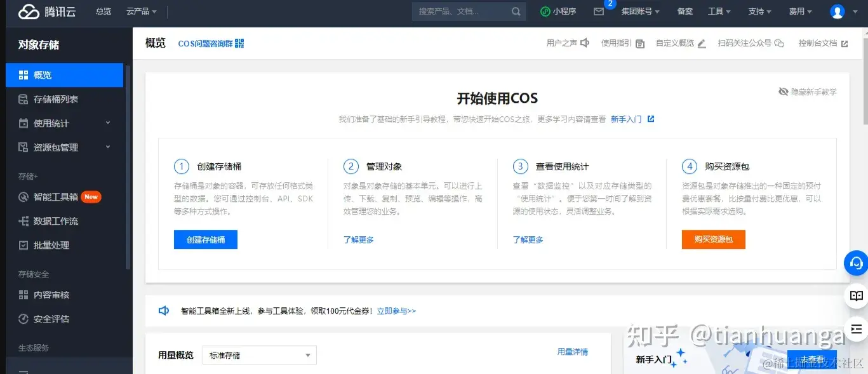Open 自定义概览 customization
868x374 pixels.
(x=681, y=43)
